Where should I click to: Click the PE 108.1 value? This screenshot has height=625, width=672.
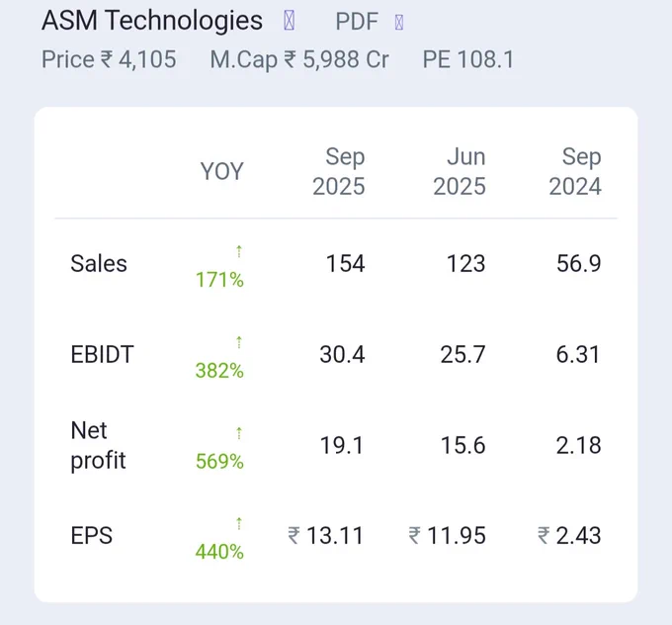[x=468, y=59]
